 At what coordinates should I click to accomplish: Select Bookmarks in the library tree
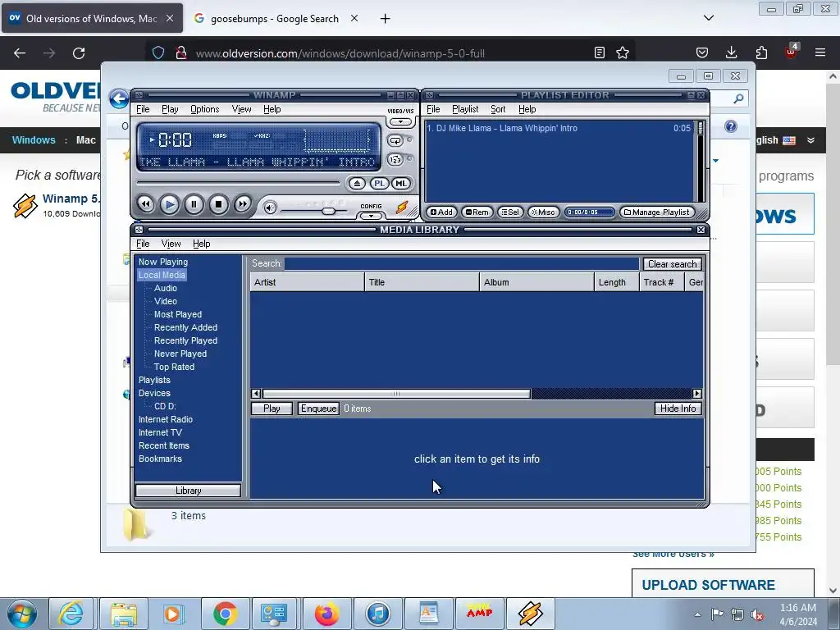click(160, 459)
